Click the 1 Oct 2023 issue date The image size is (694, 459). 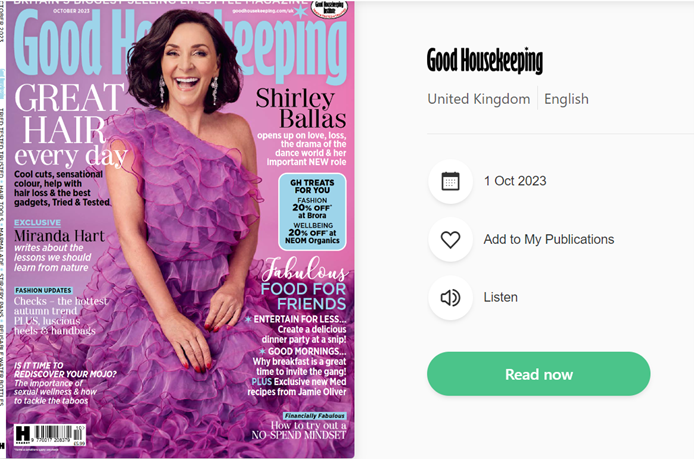515,181
